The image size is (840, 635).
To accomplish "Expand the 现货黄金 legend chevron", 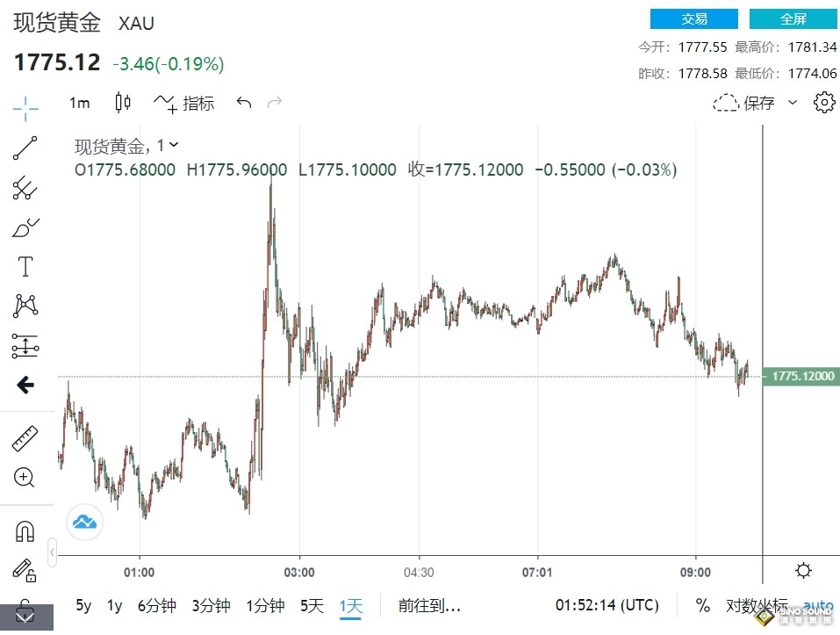I will tap(174, 145).
